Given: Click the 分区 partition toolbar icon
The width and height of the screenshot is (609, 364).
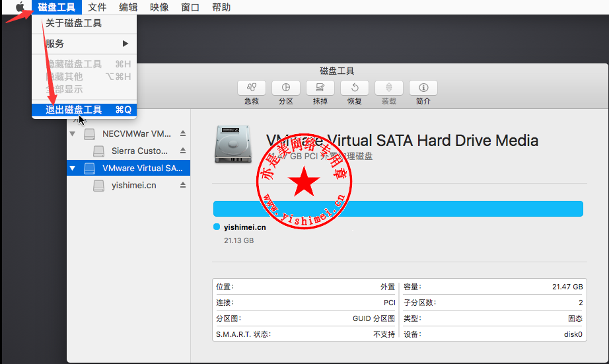Looking at the screenshot, I should pyautogui.click(x=286, y=88).
